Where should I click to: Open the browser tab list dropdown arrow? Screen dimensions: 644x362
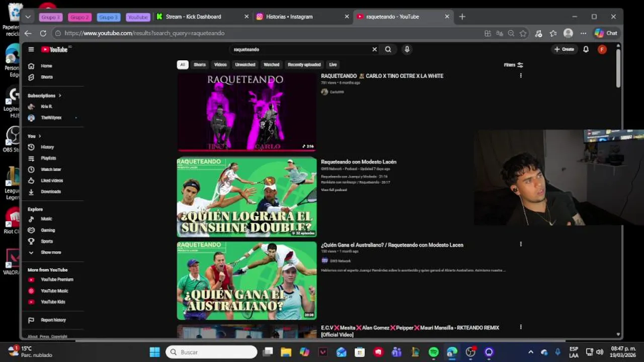pyautogui.click(x=28, y=17)
